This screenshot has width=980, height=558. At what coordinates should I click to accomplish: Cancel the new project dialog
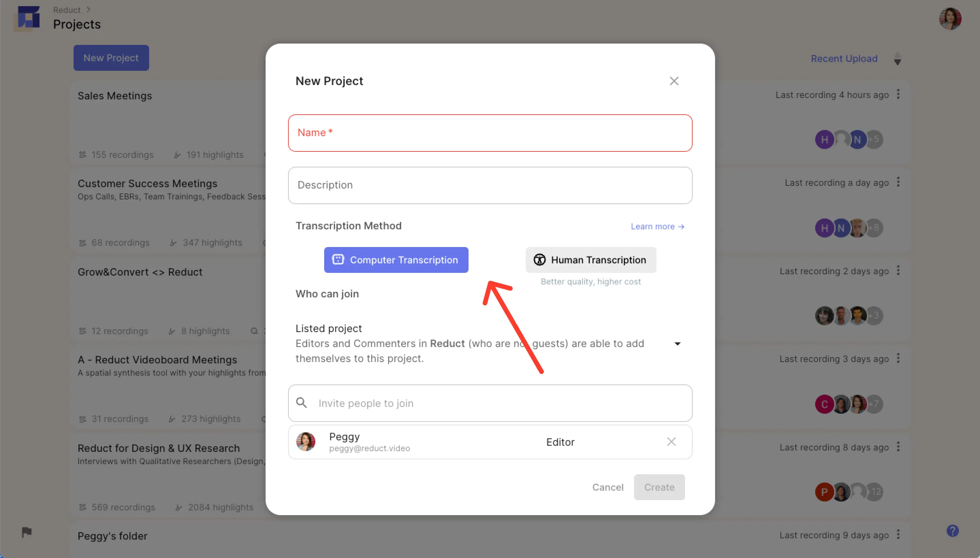[x=607, y=487]
